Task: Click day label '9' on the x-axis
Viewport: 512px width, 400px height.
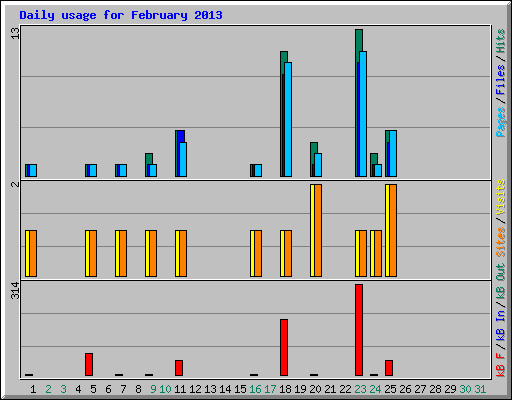Action: tap(153, 389)
